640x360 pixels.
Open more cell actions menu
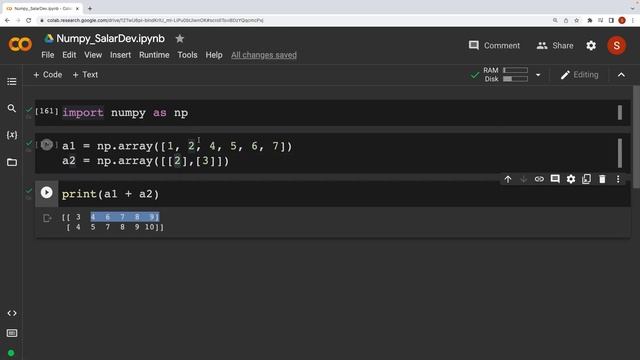618,179
